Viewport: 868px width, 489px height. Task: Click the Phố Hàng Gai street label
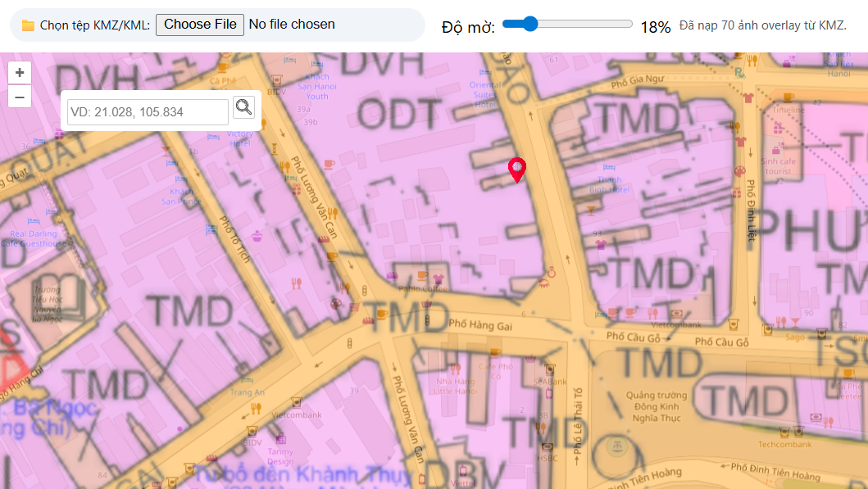coord(481,325)
